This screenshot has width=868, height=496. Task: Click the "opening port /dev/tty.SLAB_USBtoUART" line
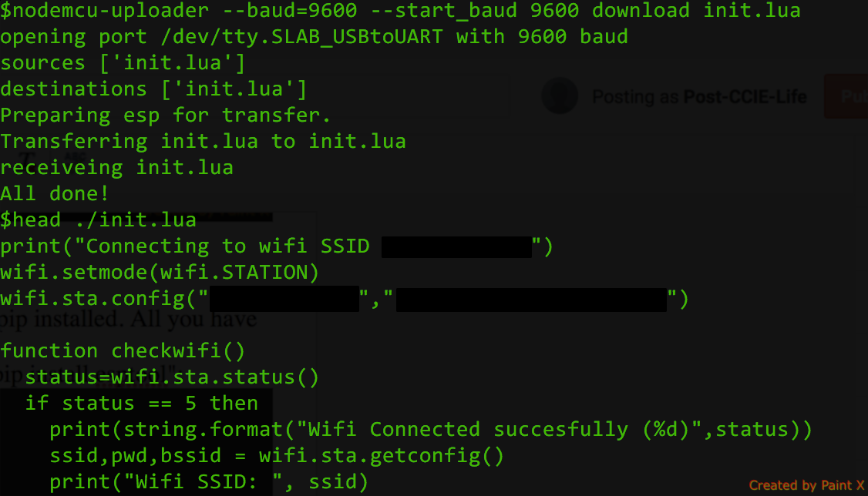pos(314,37)
